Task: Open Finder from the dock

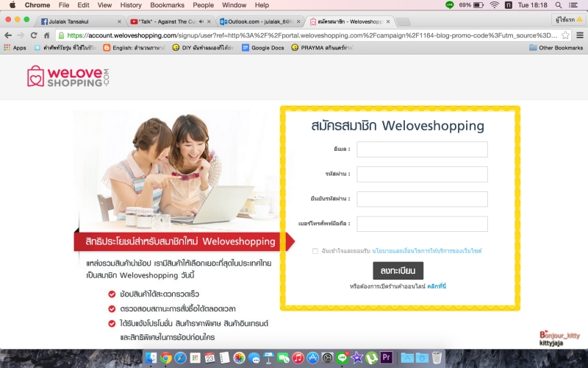Action: click(x=151, y=358)
